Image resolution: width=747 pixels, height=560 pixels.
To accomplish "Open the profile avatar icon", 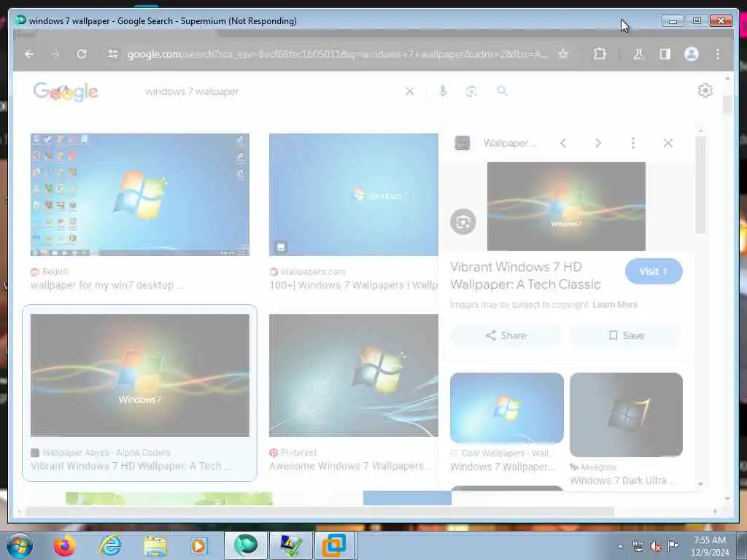I will (x=692, y=54).
